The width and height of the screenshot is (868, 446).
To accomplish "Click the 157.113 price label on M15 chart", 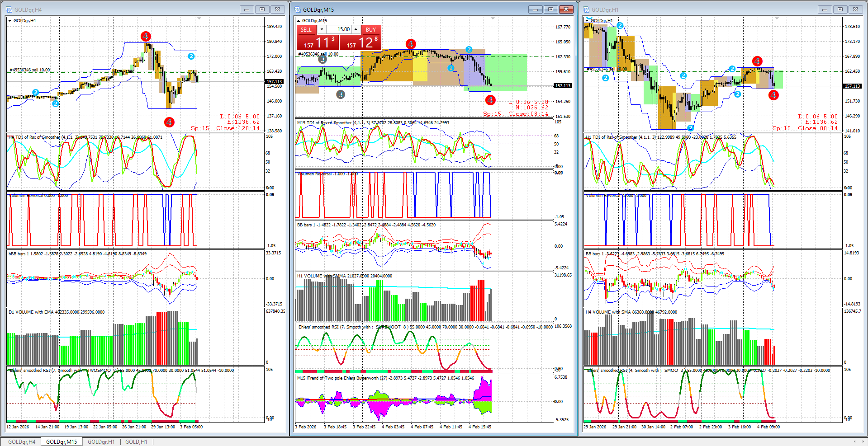I will [563, 86].
